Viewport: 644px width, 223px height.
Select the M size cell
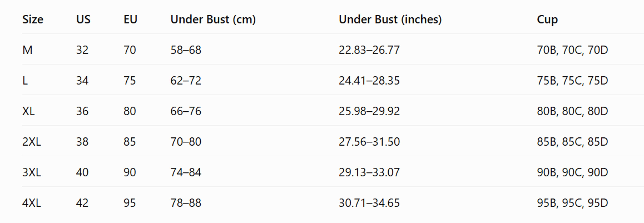pyautogui.click(x=28, y=50)
